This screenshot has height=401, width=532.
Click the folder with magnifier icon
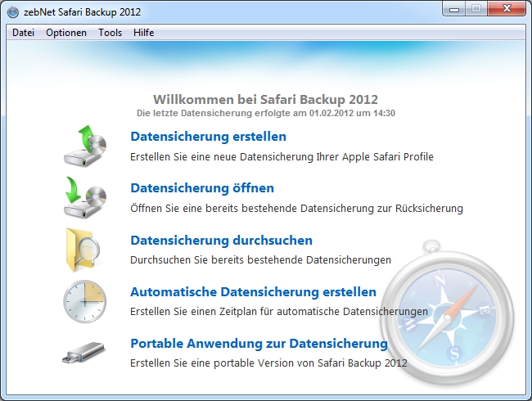(x=83, y=250)
